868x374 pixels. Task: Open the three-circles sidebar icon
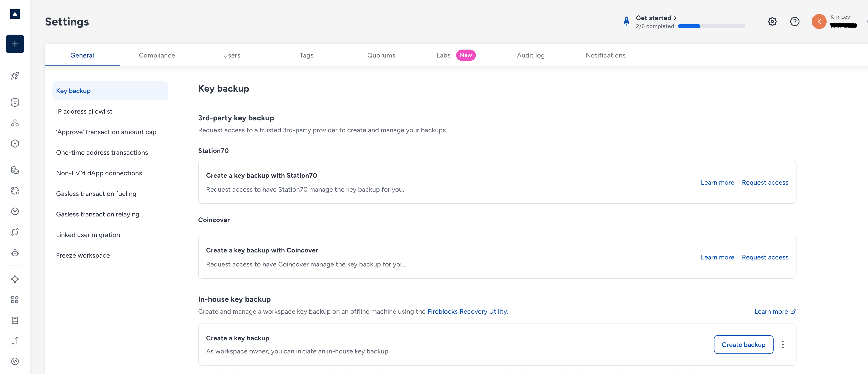[15, 123]
